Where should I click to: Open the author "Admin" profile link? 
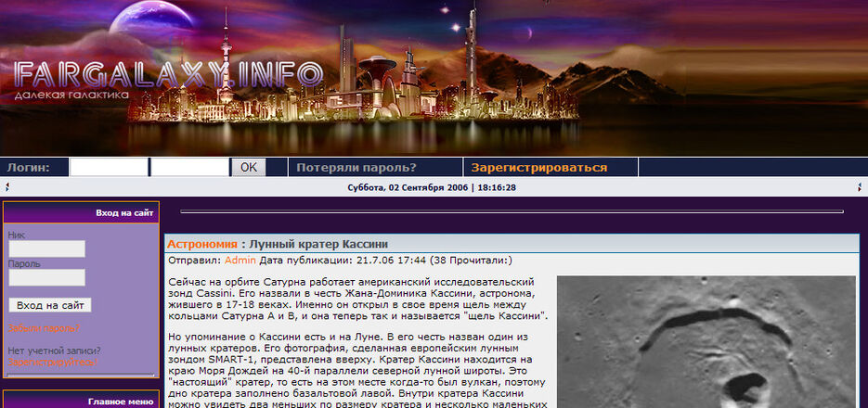click(240, 261)
